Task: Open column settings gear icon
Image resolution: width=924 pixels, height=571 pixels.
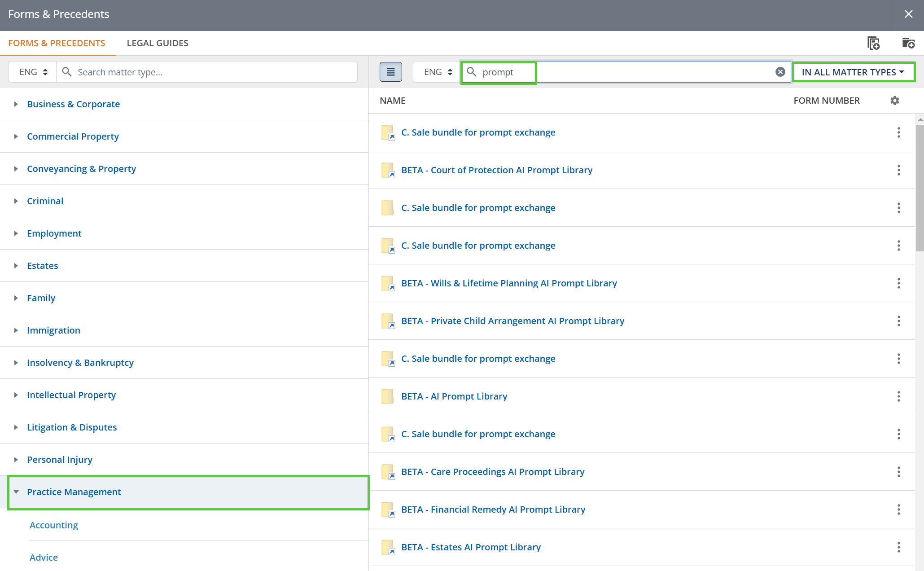Action: [x=894, y=101]
